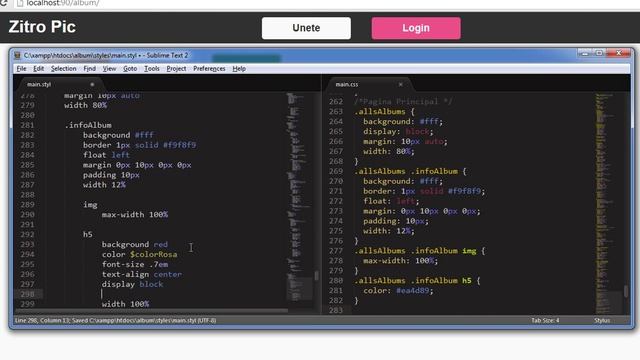Click the Unete button

[x=306, y=28]
